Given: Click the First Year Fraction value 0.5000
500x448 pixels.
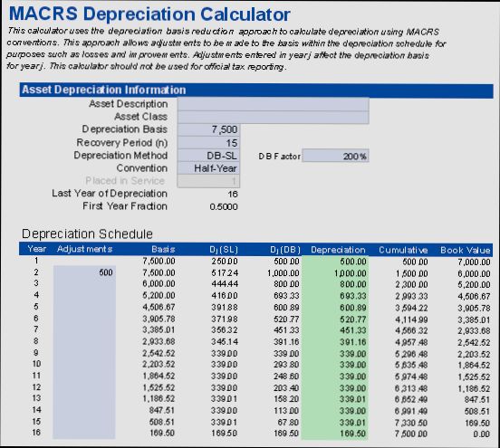Looking at the screenshot, I should tap(224, 206).
